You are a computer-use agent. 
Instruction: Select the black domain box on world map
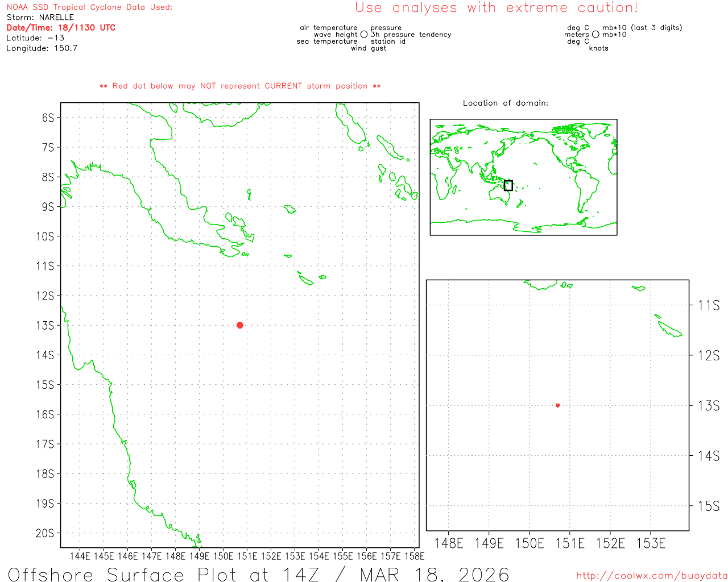pos(508,185)
